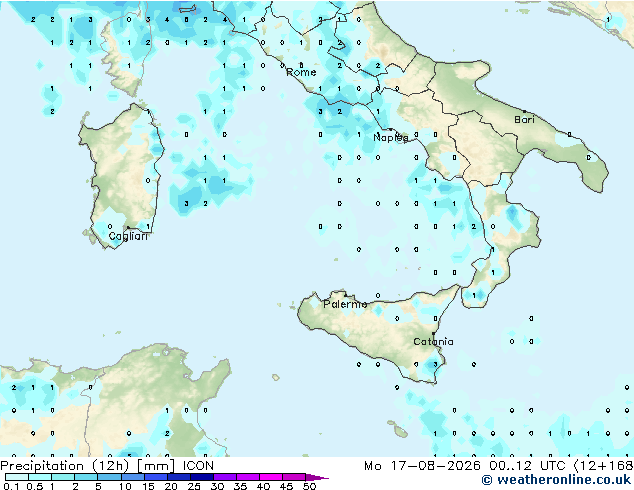Click the Catania city dot marker
The width and height of the screenshot is (634, 490).
point(433,334)
